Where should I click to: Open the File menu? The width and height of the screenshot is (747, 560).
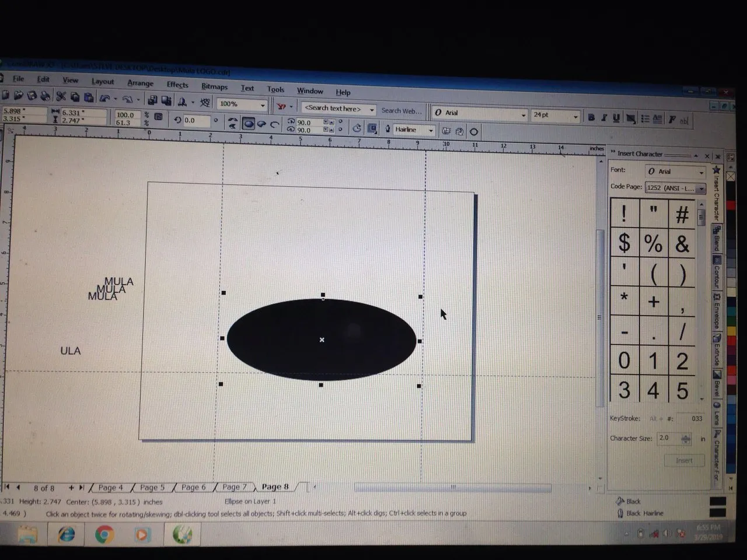(x=19, y=79)
